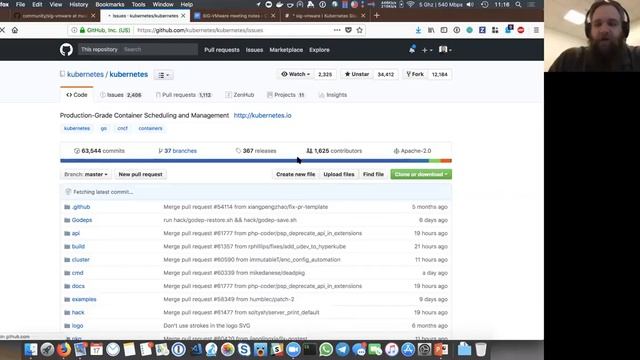Viewport: 640px width, 360px height.
Task: Click the 1Password extension icon in toolbar
Action: click(457, 30)
